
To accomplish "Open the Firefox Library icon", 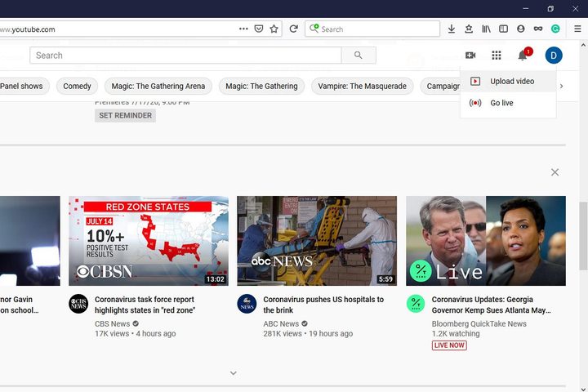I will point(486,29).
